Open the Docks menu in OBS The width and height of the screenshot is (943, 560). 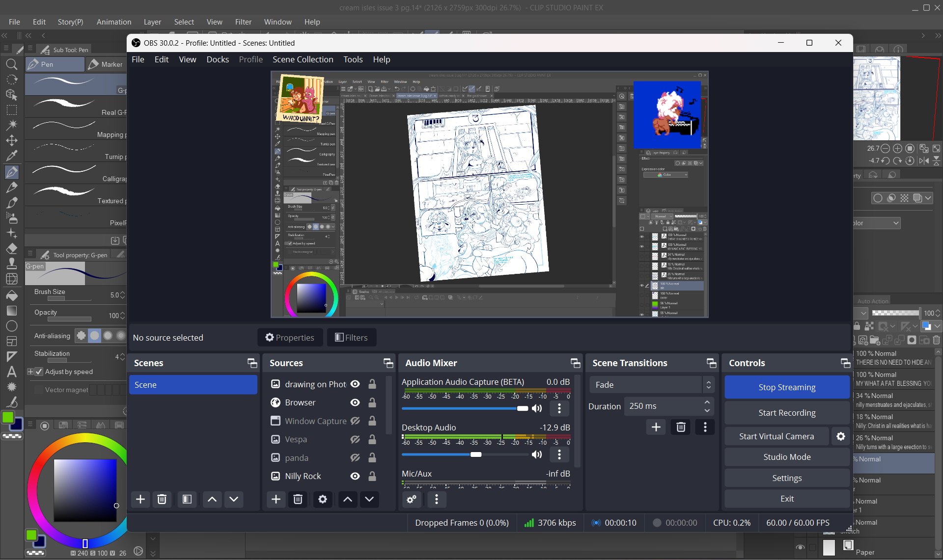pos(218,59)
